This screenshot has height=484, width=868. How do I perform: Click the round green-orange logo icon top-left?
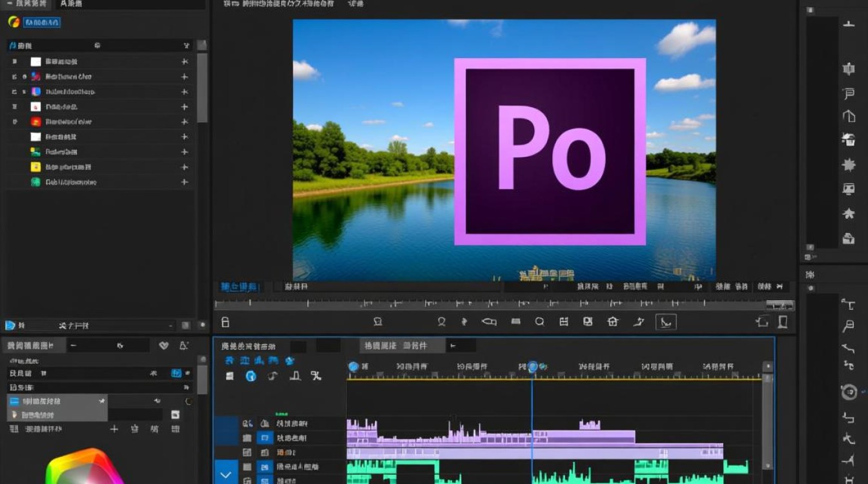click(13, 22)
